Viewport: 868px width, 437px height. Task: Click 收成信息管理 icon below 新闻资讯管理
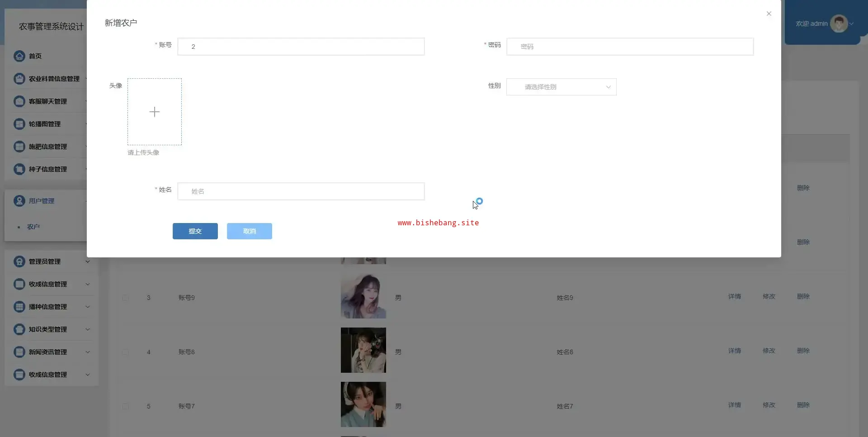point(19,375)
